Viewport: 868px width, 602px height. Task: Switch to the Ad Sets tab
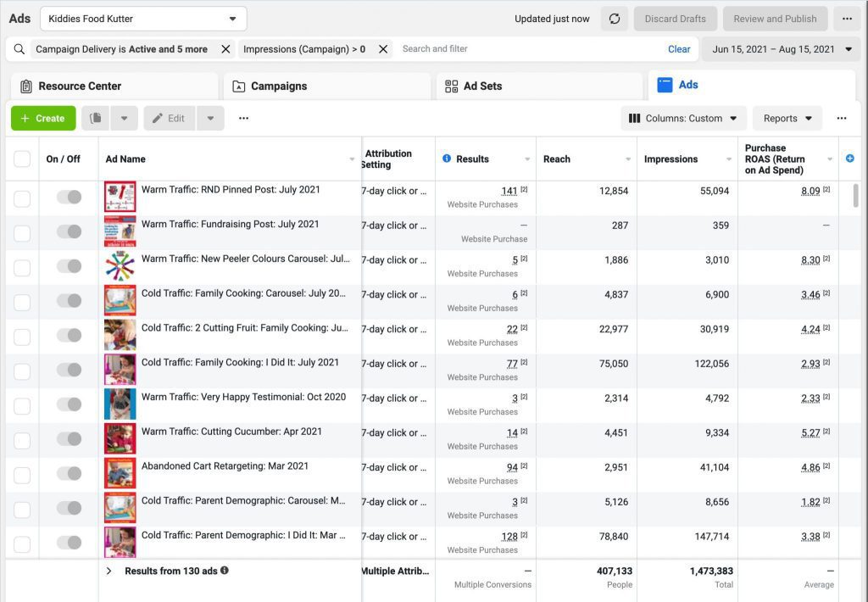pos(539,86)
